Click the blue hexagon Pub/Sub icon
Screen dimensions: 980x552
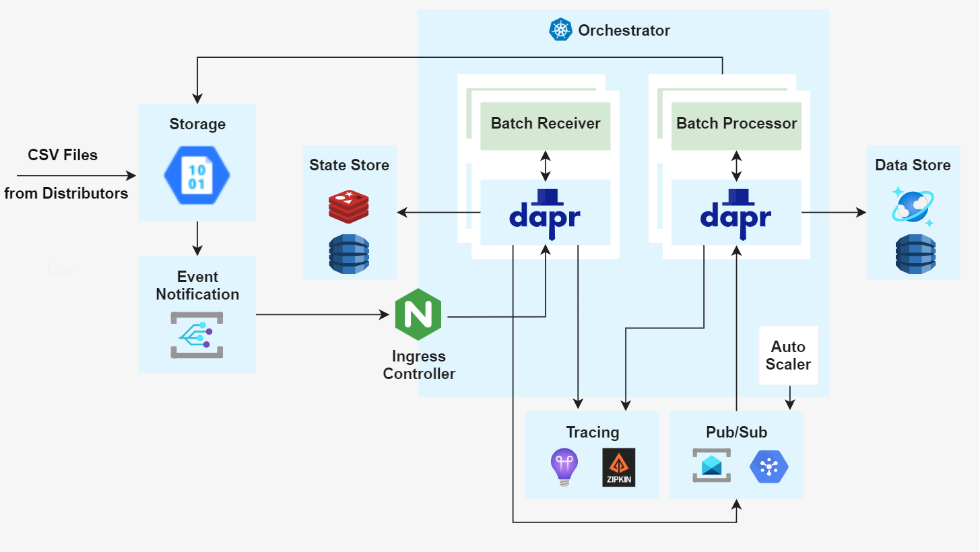(769, 467)
